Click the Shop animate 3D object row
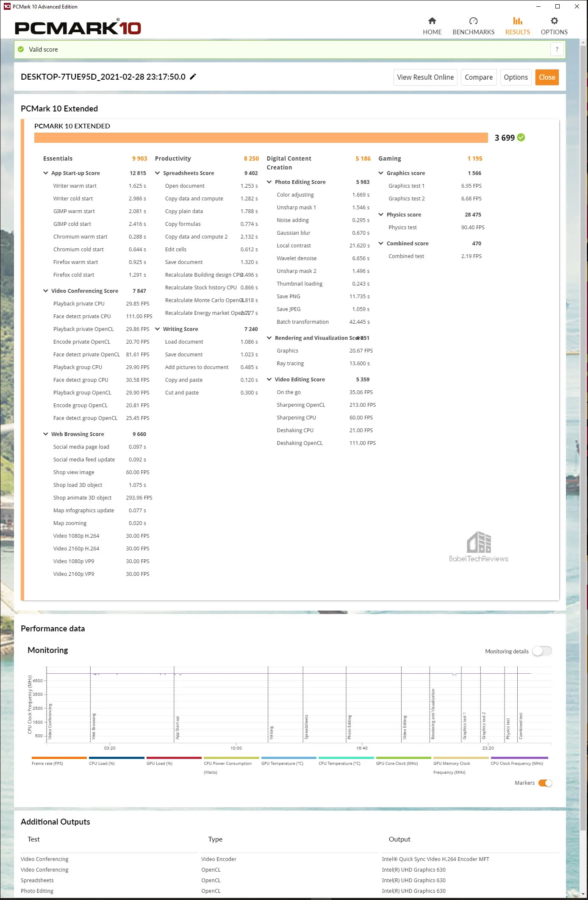This screenshot has height=900, width=588. [x=103, y=497]
